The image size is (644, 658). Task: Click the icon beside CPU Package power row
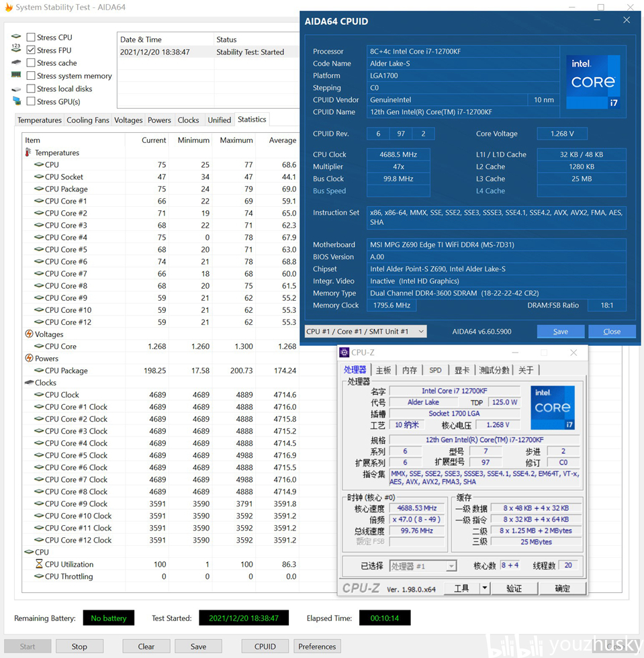(x=39, y=371)
